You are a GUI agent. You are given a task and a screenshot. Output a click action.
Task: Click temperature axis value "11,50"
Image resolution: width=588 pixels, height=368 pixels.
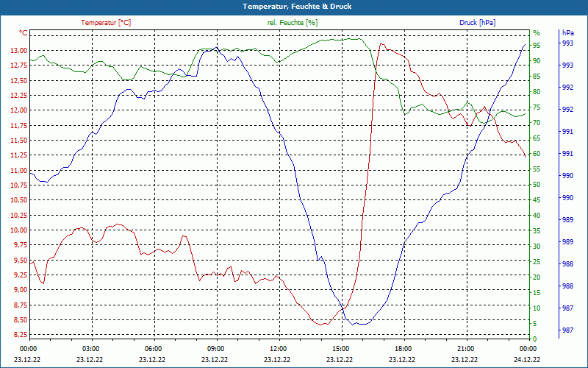coord(18,141)
